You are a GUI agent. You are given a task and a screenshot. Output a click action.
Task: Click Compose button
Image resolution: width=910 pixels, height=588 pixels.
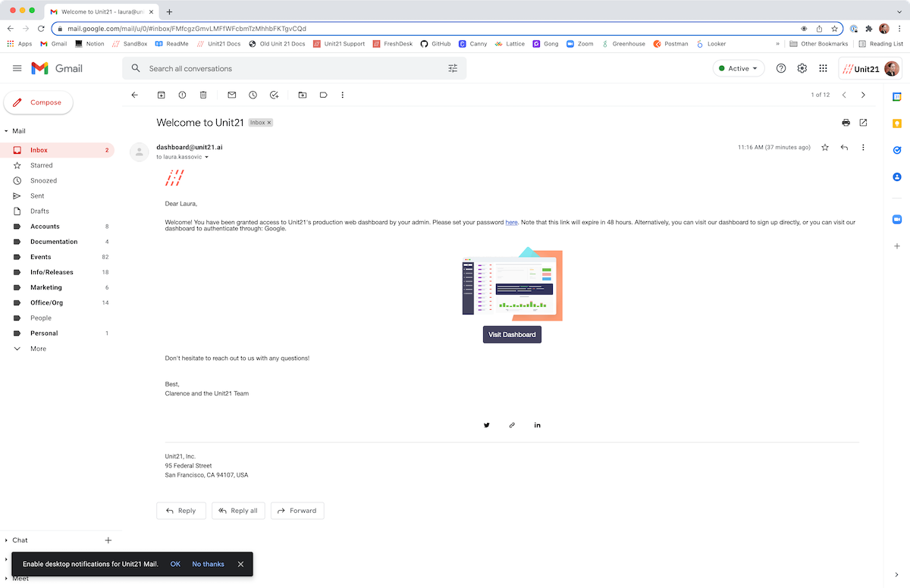click(38, 102)
